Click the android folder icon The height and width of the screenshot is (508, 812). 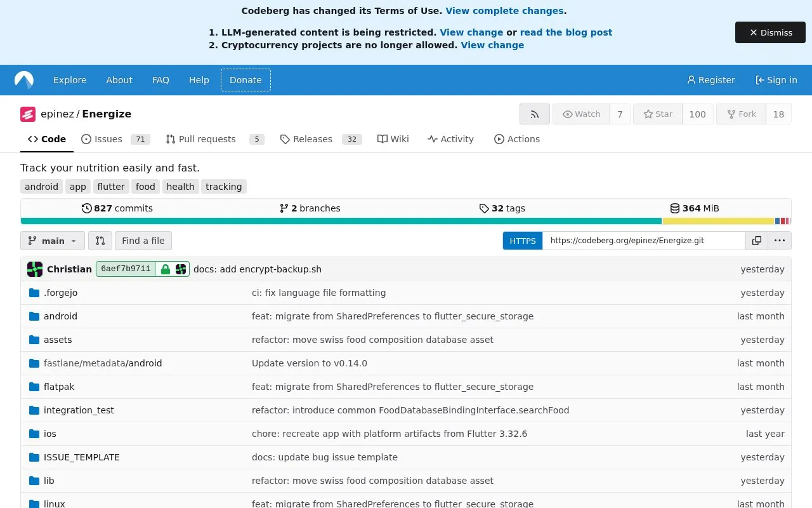point(34,316)
